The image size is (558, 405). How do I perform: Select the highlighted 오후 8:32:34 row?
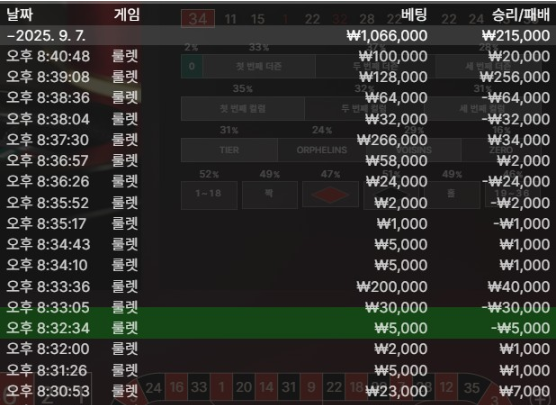click(278, 328)
